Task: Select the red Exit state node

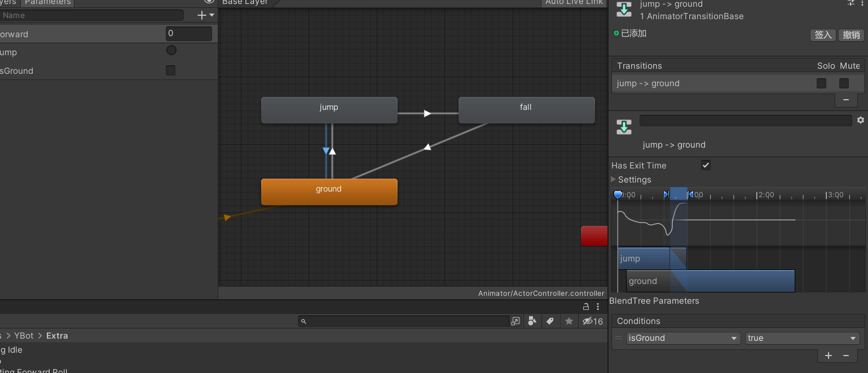Action: [x=594, y=236]
